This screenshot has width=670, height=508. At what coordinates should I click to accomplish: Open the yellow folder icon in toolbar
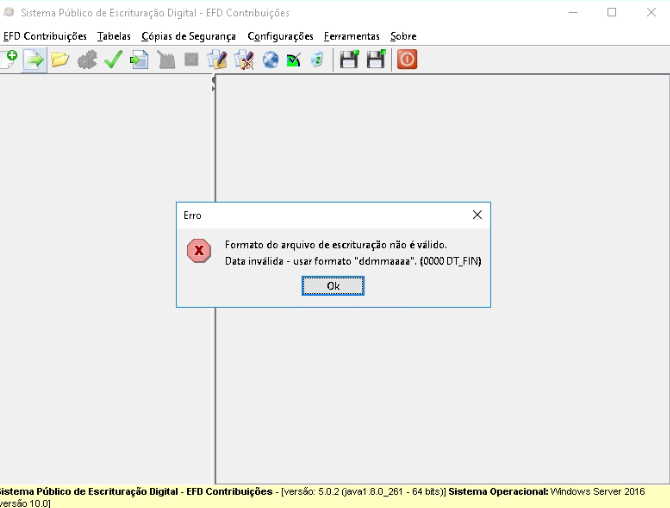60,59
